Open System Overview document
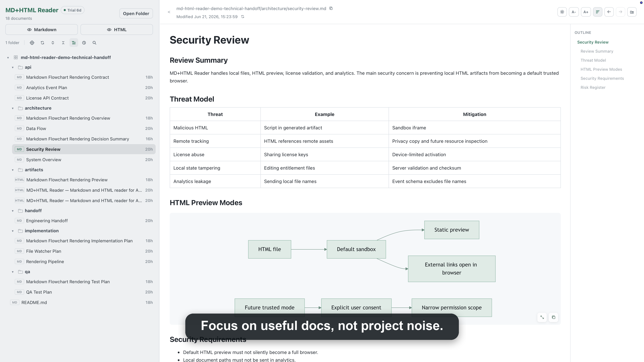The width and height of the screenshot is (644, 362). pos(84,160)
